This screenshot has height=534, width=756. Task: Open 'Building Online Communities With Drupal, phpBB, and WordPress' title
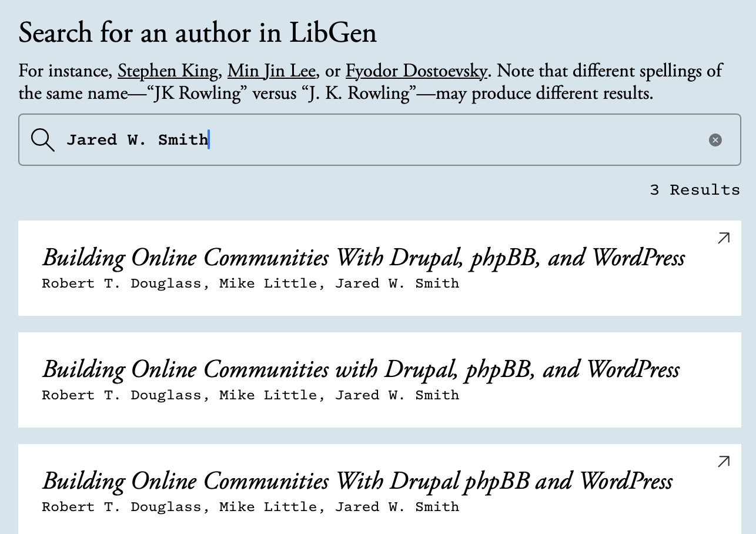click(364, 258)
